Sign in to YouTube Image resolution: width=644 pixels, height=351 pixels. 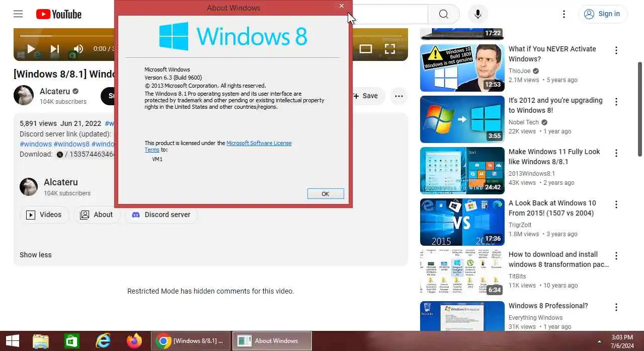(602, 14)
